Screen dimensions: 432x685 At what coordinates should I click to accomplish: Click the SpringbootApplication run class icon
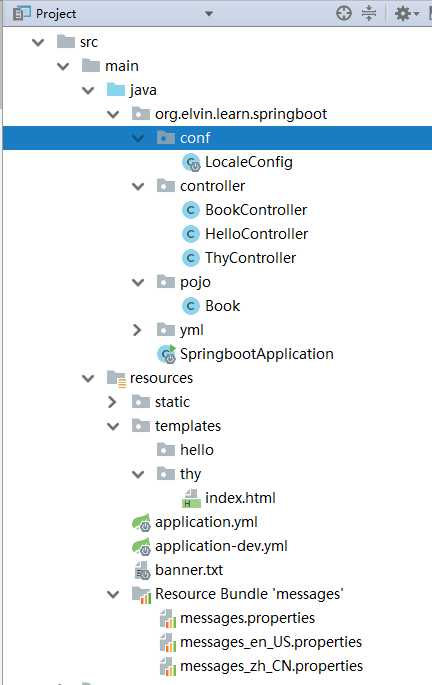(x=166, y=354)
